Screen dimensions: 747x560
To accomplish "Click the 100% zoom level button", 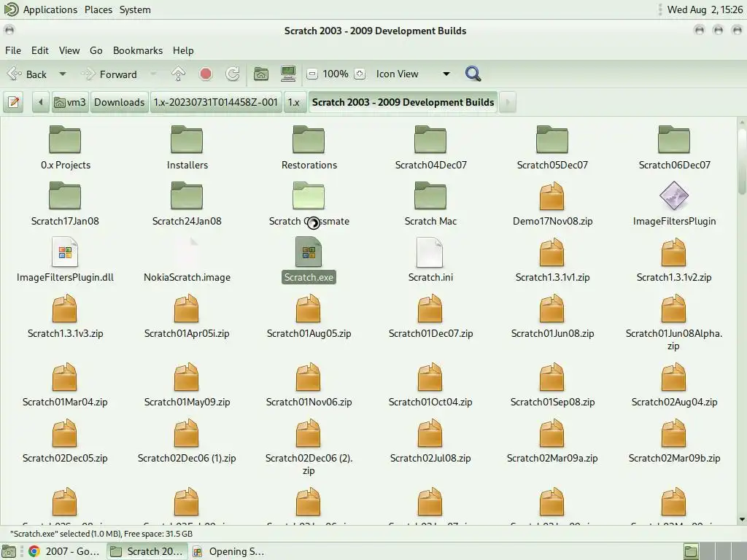I will click(x=336, y=74).
